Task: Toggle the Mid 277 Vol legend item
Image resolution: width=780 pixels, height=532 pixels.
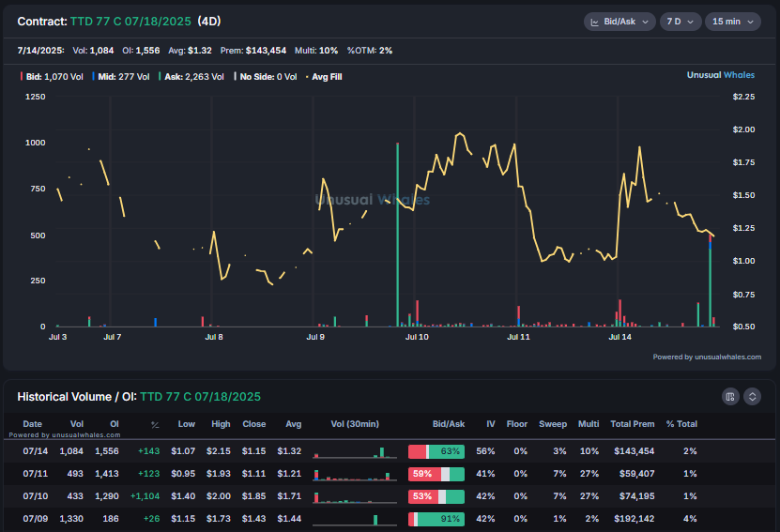Action: [x=121, y=77]
